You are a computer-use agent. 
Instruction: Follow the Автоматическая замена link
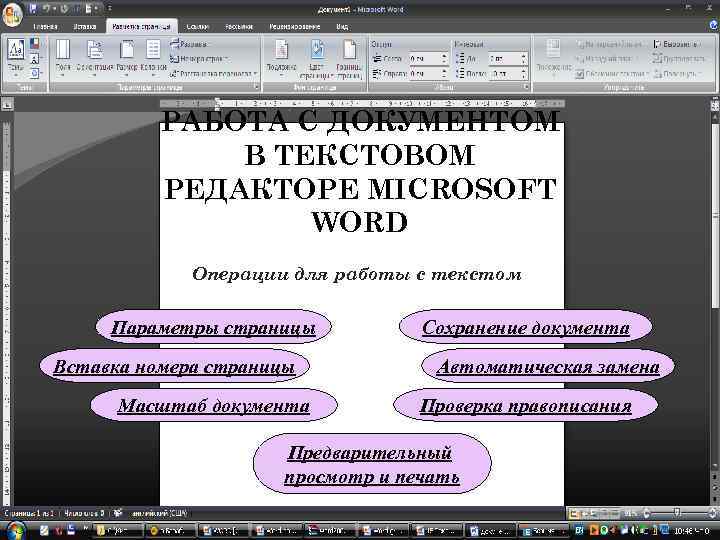click(x=548, y=367)
